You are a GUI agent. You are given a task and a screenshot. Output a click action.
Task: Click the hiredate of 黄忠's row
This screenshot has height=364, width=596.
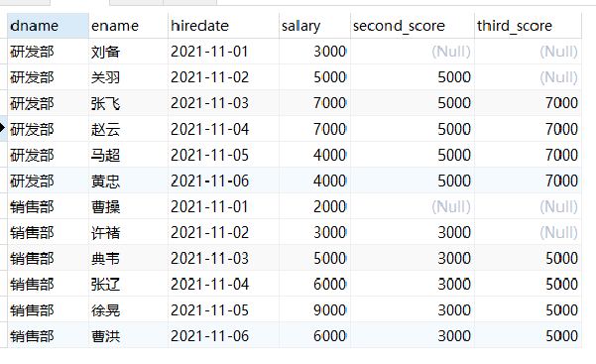coord(223,181)
